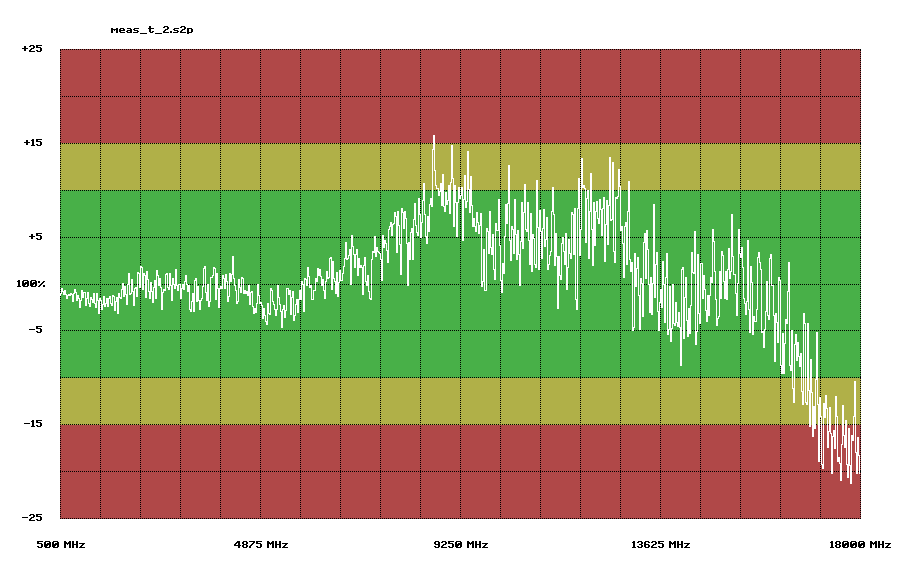Click the 18000 MHz frequency label
Screen dimensions: 924x584
pyautogui.click(x=860, y=545)
